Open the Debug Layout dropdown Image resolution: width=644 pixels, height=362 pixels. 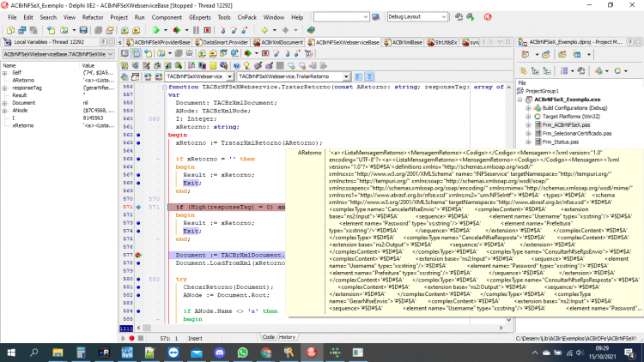pos(444,17)
